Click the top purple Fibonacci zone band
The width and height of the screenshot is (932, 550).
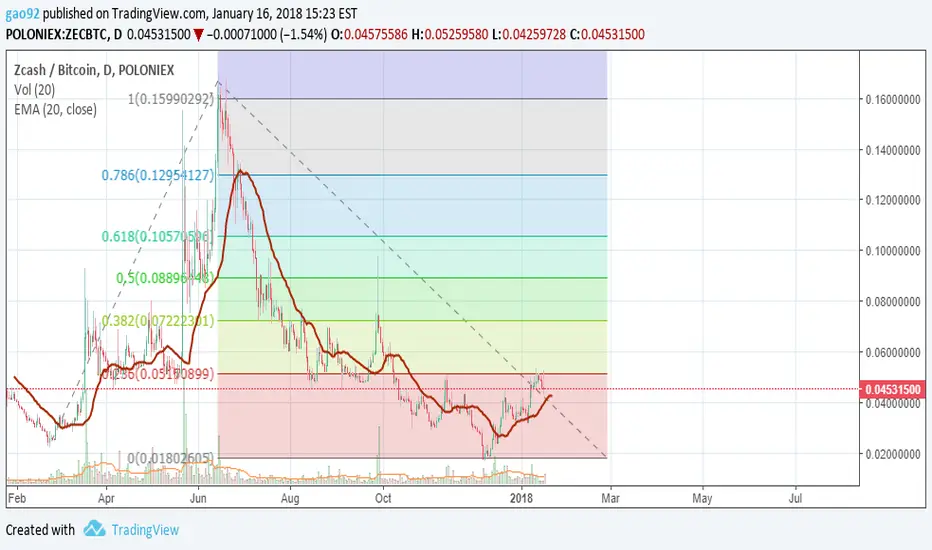[x=412, y=75]
